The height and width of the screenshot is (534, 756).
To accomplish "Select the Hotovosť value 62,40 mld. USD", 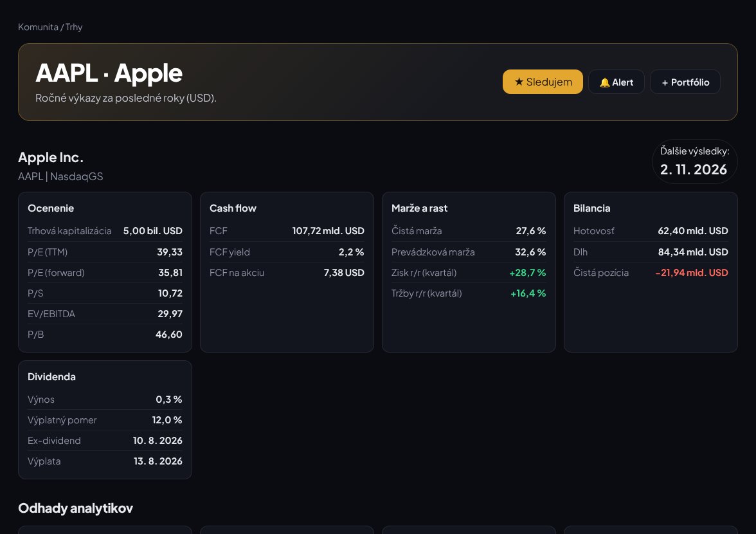I will [x=693, y=231].
